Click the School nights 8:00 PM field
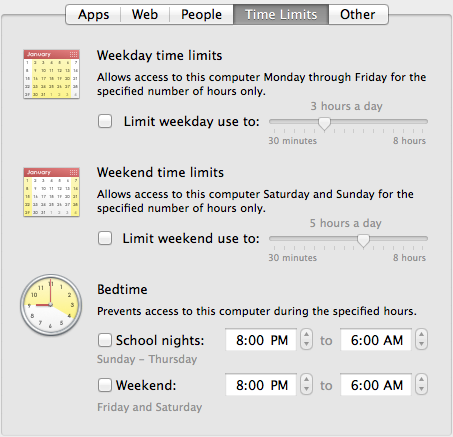 pyautogui.click(x=261, y=340)
